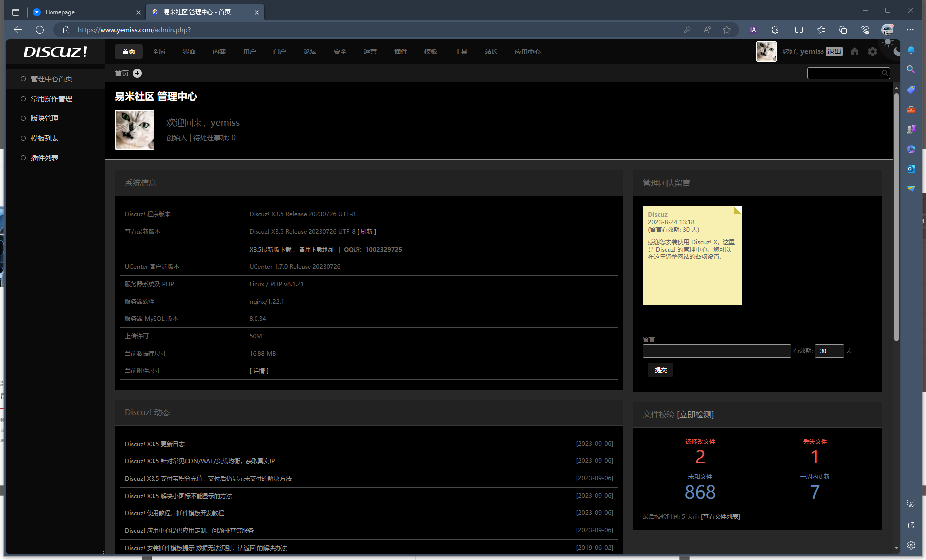Click the large cat avatar thumbnail
The height and width of the screenshot is (560, 926).
[x=135, y=130]
